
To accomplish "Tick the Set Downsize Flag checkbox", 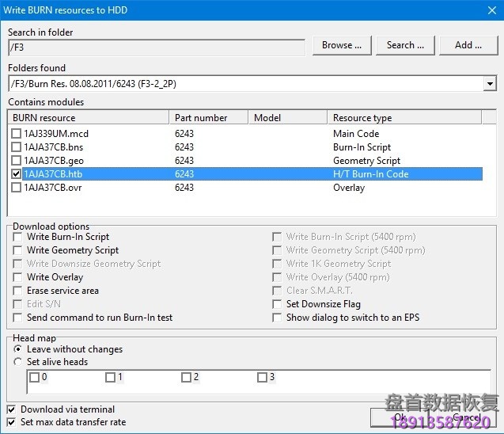I will tap(278, 304).
